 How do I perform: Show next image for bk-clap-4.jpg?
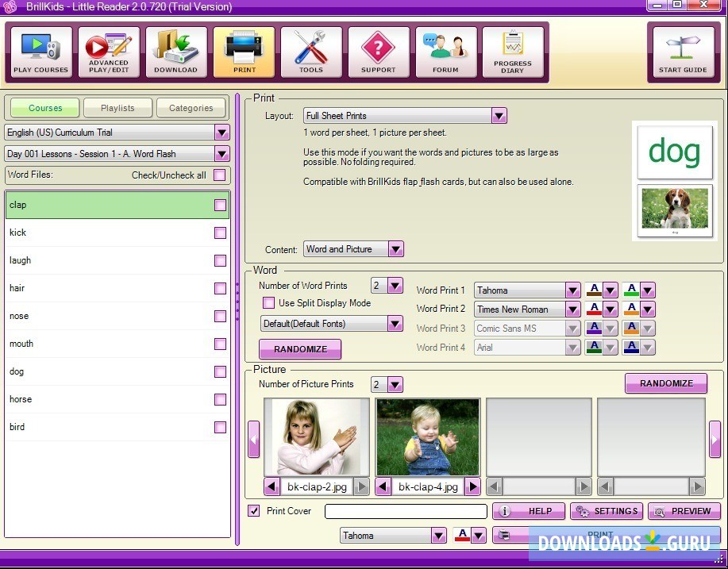pyautogui.click(x=472, y=486)
